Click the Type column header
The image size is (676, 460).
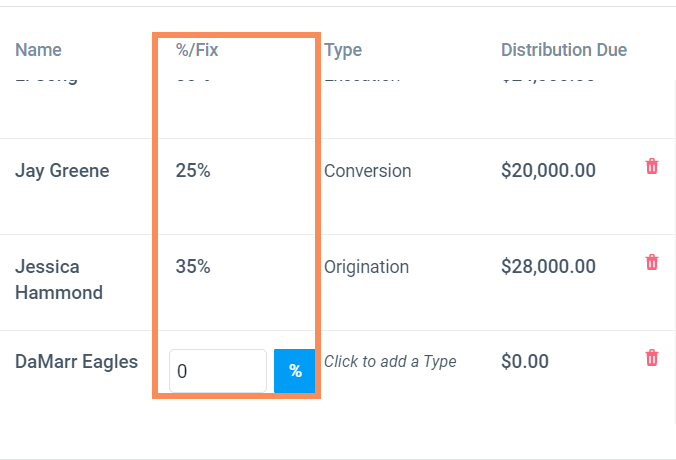(x=343, y=50)
